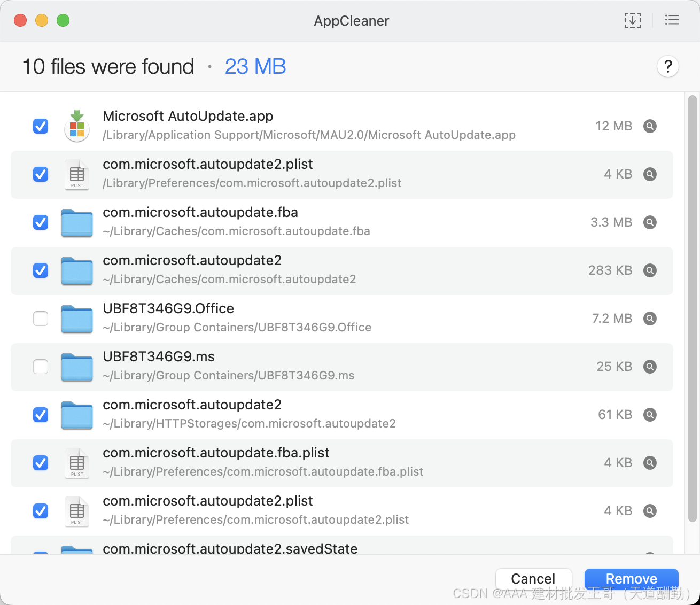Check the UBF8T346G9.ms checkbox

(41, 367)
